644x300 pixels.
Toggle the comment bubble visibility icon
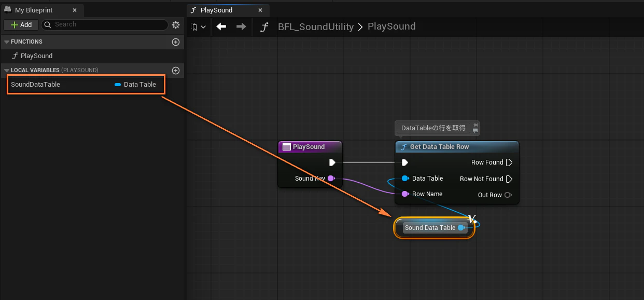(475, 131)
